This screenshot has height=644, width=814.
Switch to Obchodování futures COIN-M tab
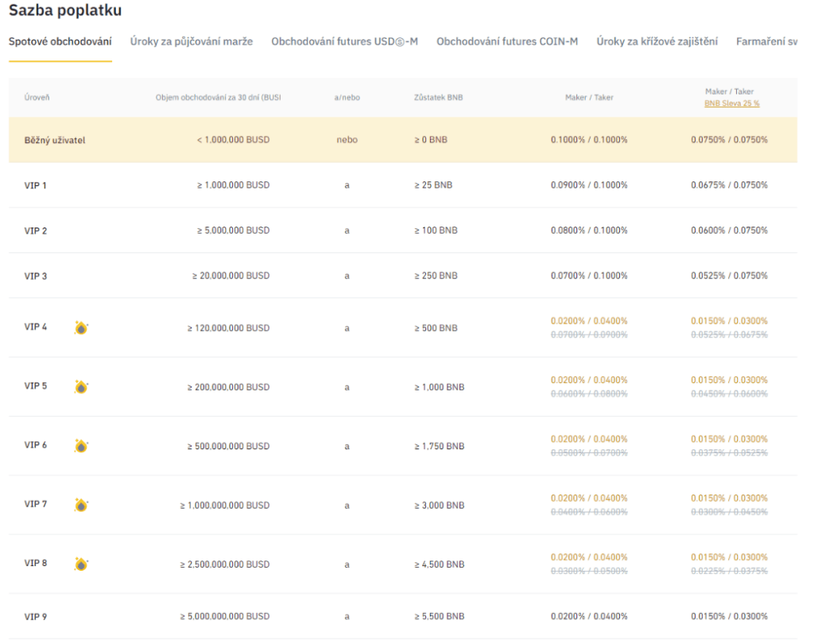coord(507,41)
